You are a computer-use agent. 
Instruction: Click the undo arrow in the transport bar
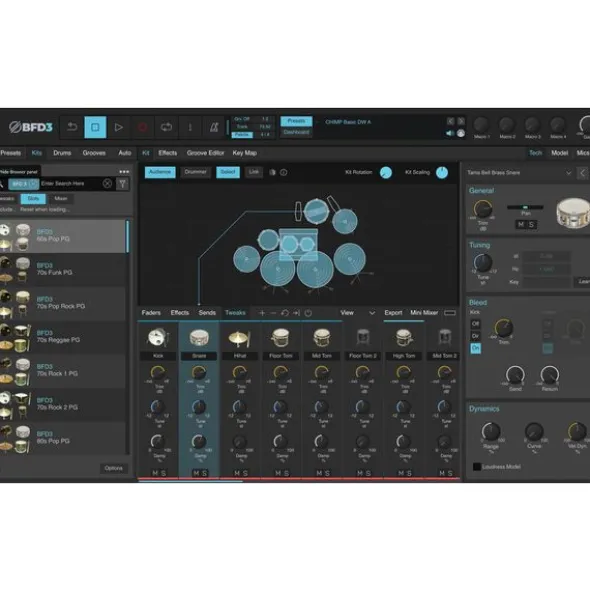click(72, 127)
